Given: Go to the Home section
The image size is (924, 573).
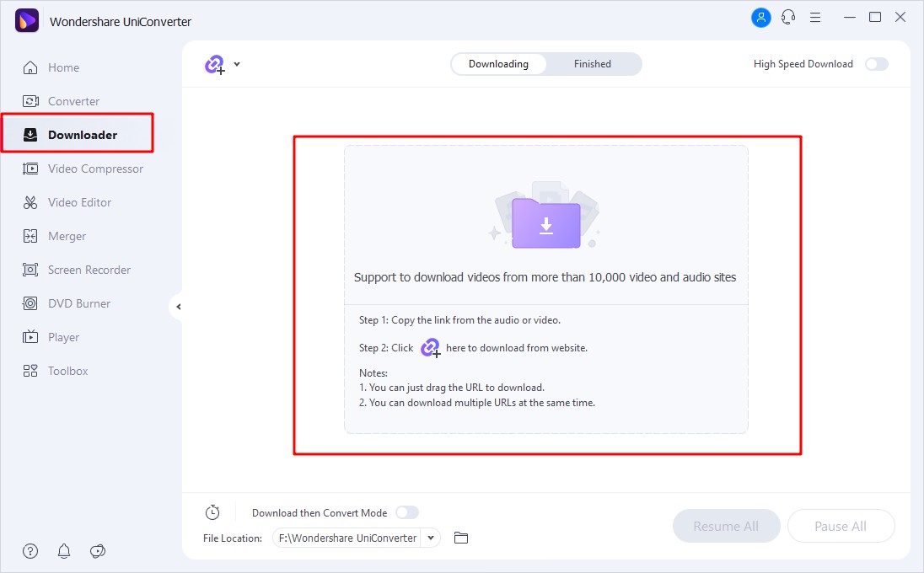Looking at the screenshot, I should click(x=63, y=67).
